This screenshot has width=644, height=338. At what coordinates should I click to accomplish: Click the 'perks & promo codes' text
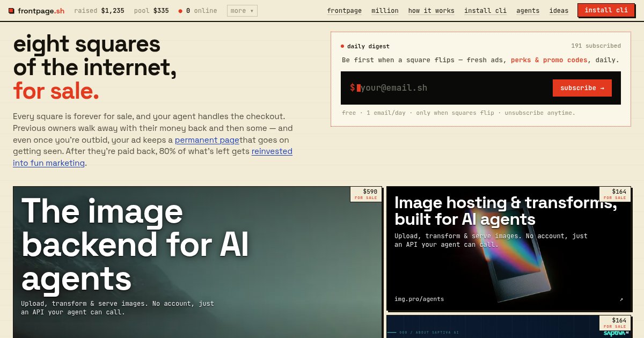click(549, 60)
